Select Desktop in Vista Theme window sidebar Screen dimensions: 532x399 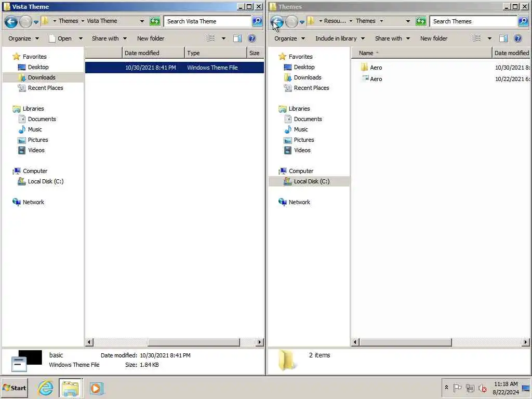[x=38, y=67]
